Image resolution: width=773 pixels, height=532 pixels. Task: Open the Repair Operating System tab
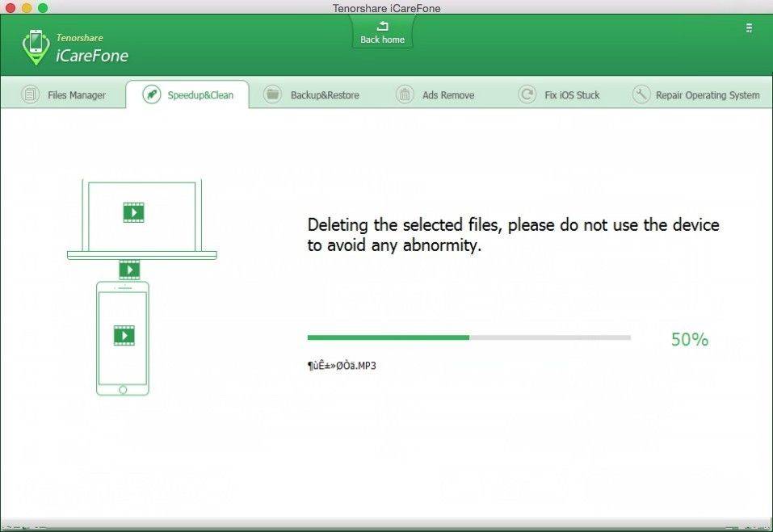(696, 94)
